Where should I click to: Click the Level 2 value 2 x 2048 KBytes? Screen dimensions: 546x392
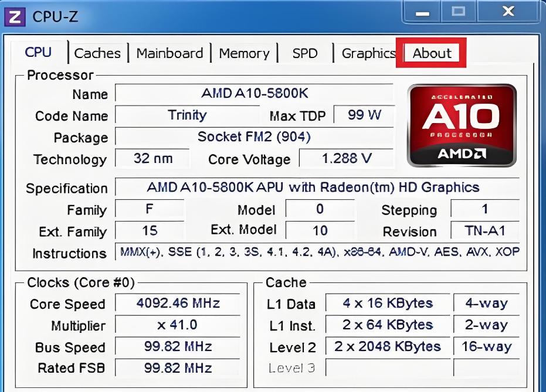pyautogui.click(x=388, y=346)
